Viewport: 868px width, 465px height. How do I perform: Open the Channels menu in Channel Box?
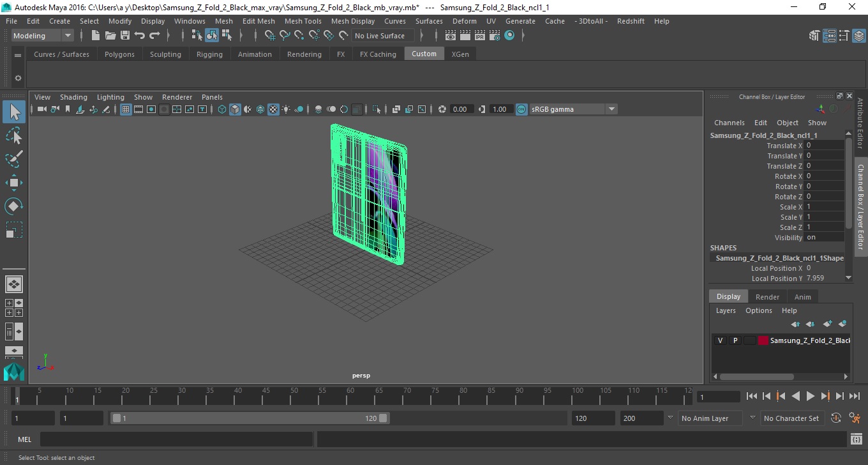pos(729,123)
